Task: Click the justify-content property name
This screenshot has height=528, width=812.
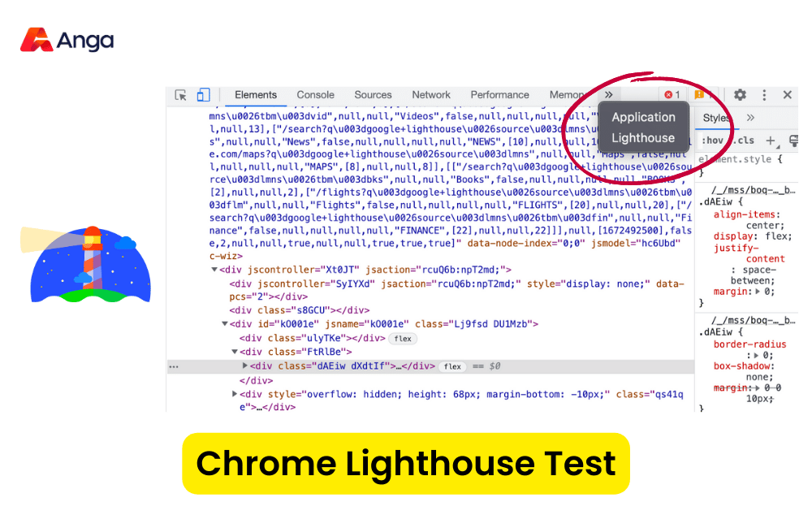Action: pos(749,253)
